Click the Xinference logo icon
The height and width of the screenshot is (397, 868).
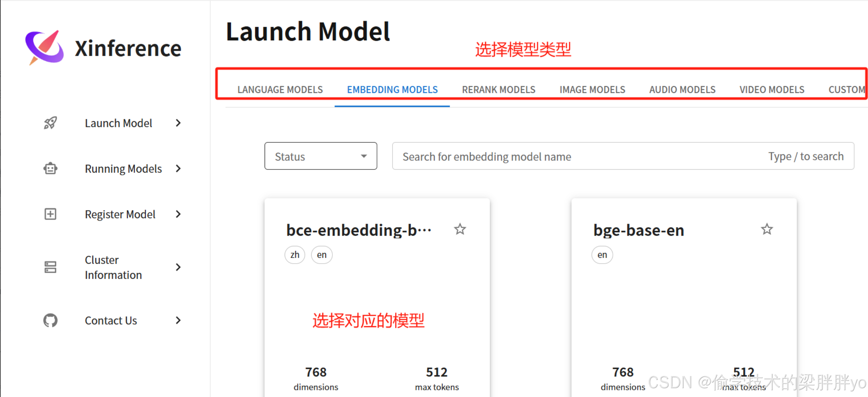pos(45,47)
